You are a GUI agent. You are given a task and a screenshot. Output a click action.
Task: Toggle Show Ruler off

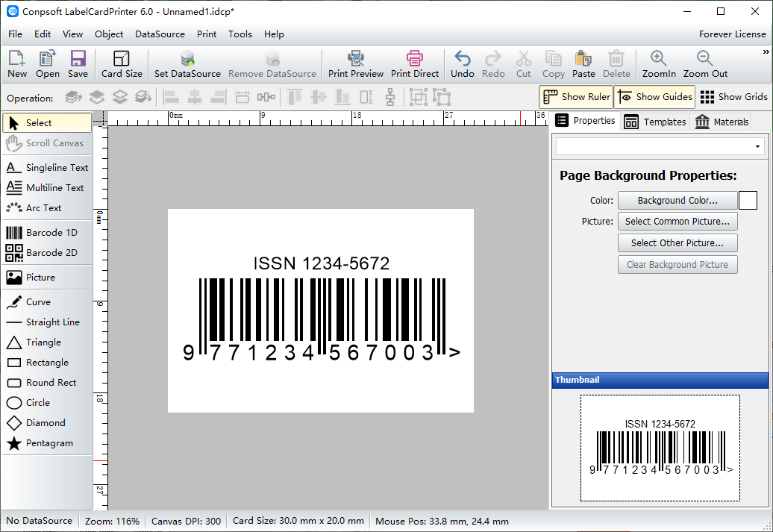point(576,97)
